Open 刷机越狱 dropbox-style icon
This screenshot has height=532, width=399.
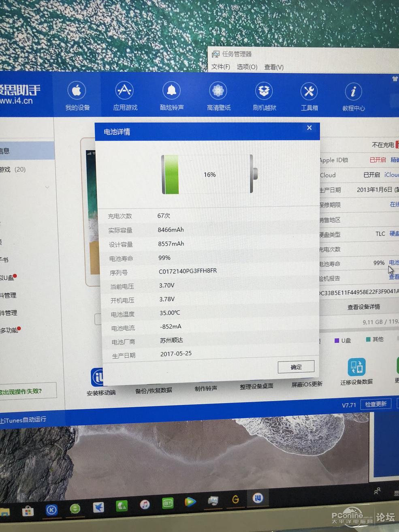(264, 96)
